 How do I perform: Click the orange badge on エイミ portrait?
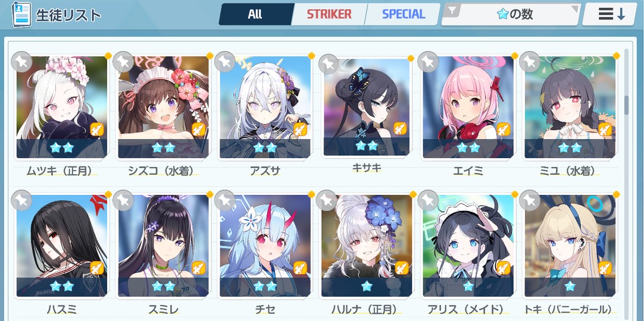[504, 129]
